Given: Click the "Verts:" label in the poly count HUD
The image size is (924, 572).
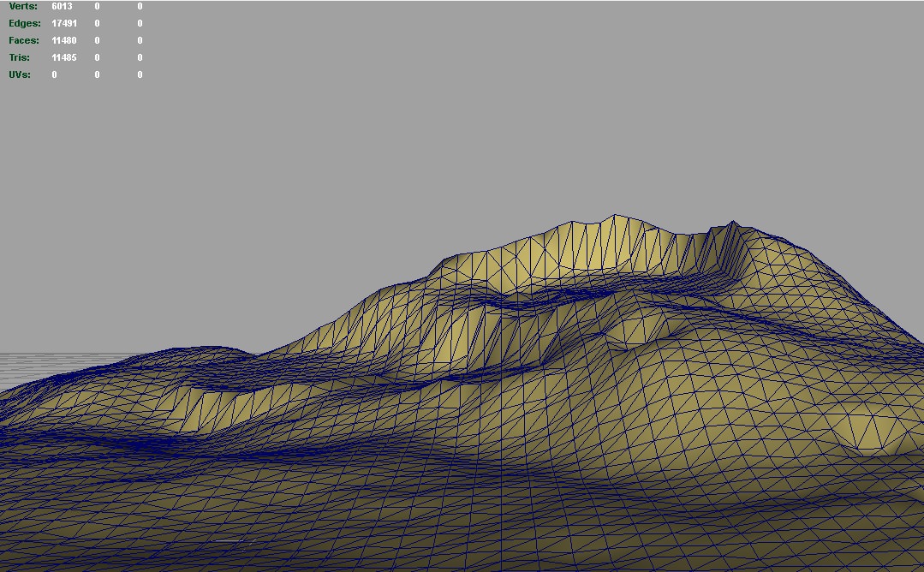Looking at the screenshot, I should click(23, 6).
